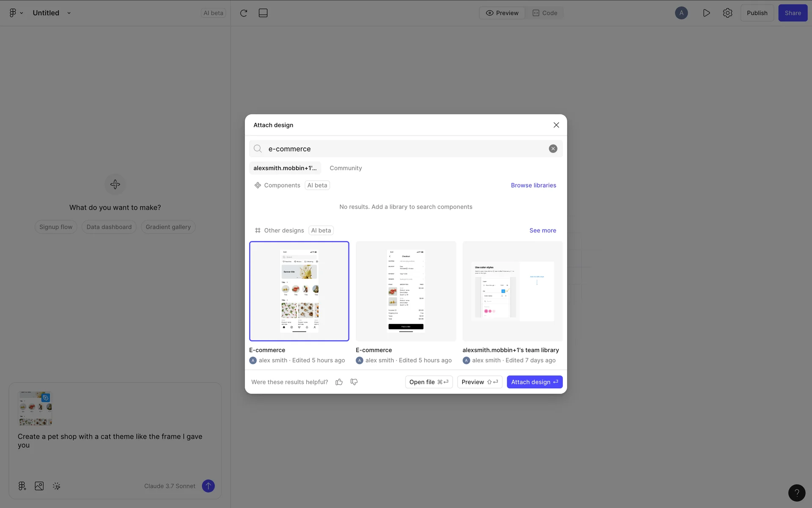Switch to Preview view toggle
Screen dimensions: 812x508
click(502, 13)
